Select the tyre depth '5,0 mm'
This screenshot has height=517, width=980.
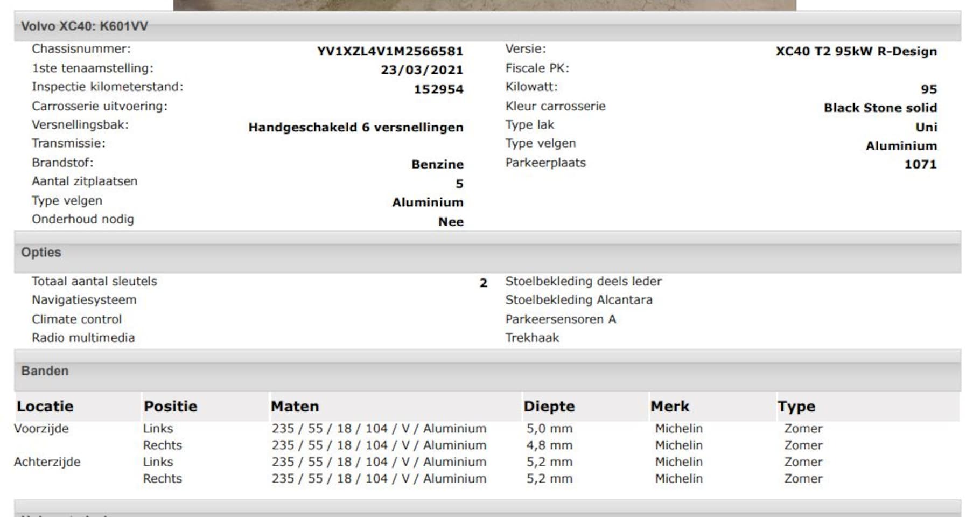pyautogui.click(x=549, y=429)
